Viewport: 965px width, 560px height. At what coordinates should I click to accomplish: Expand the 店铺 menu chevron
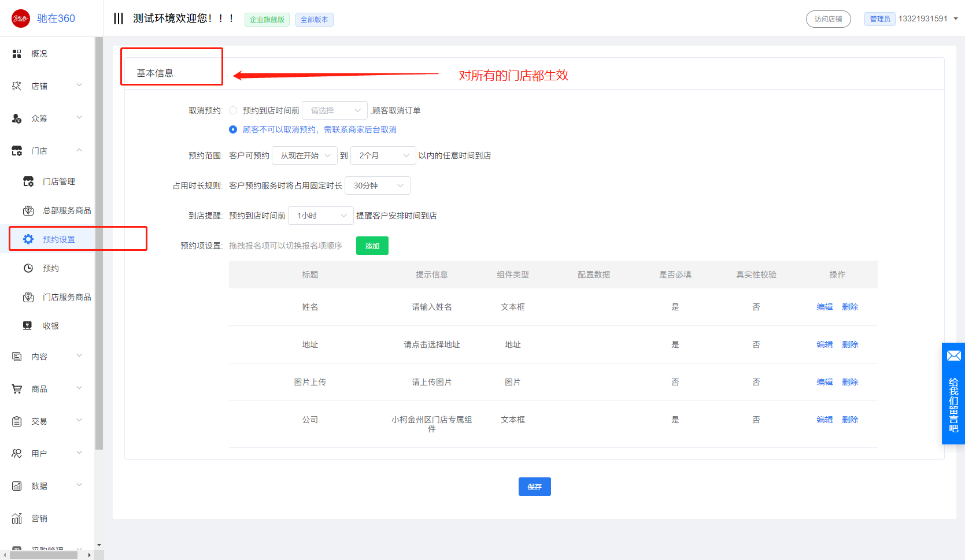(79, 86)
